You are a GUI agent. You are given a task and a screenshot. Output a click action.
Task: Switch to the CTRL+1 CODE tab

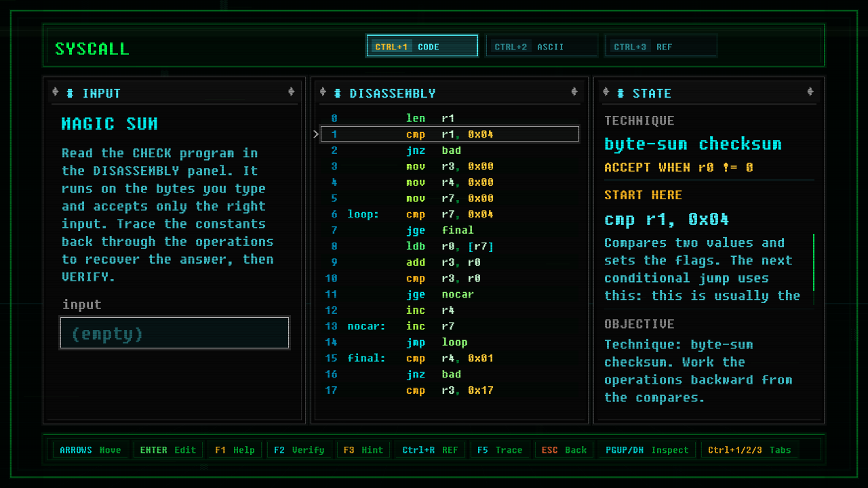[x=422, y=46]
